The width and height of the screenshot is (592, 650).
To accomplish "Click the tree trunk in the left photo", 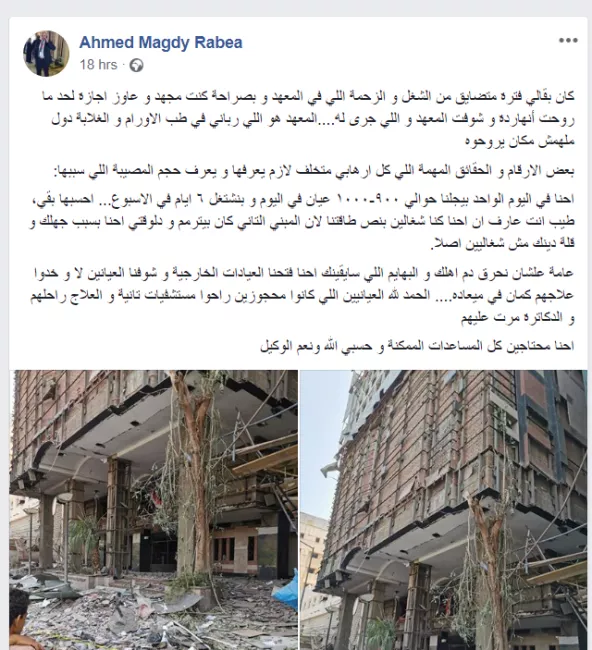I will [x=197, y=477].
